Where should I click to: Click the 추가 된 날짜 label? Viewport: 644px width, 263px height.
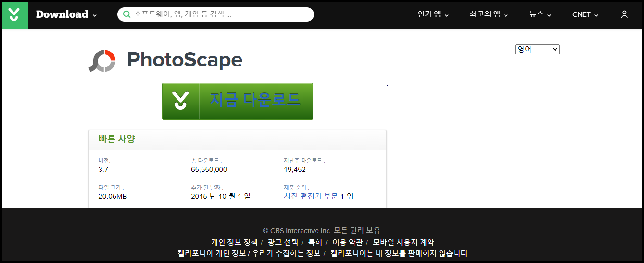[x=207, y=188]
